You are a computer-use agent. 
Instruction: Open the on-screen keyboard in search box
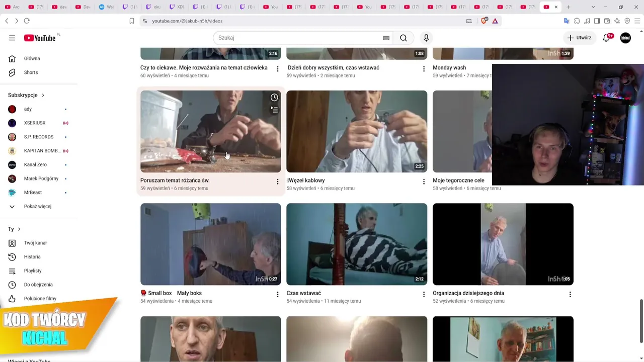[x=386, y=38]
